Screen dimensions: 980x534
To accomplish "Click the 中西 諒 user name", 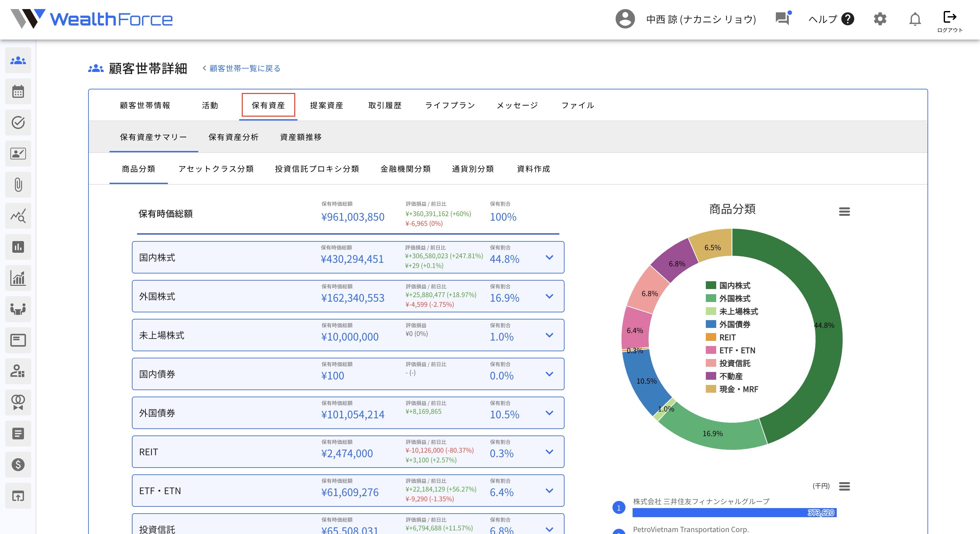I will coord(701,19).
